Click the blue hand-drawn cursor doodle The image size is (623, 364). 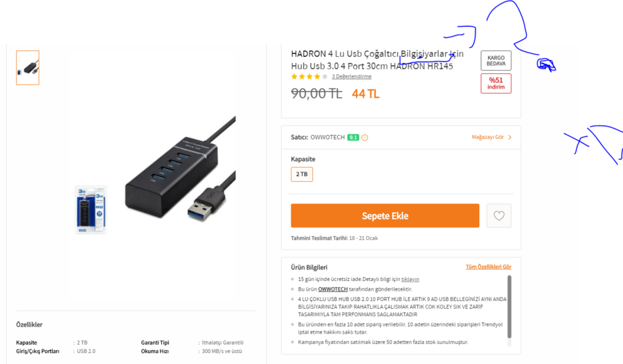click(546, 65)
